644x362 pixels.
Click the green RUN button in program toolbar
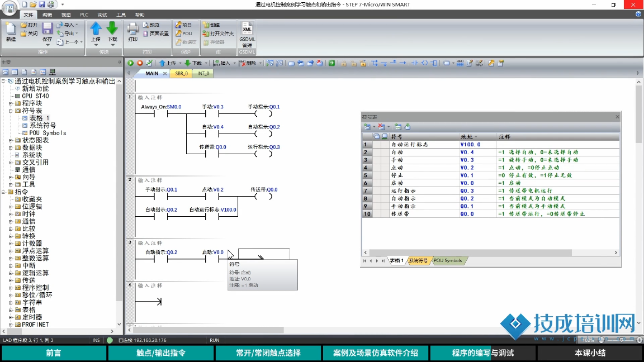coord(131,63)
